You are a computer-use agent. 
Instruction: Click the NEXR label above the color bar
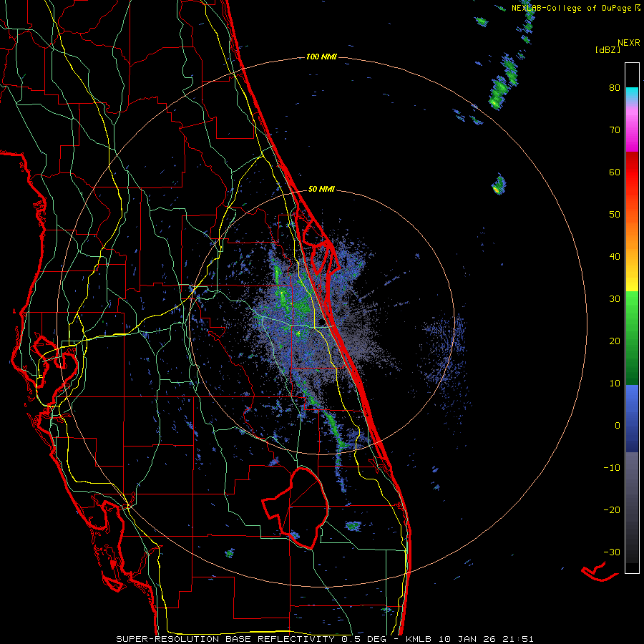tap(629, 43)
